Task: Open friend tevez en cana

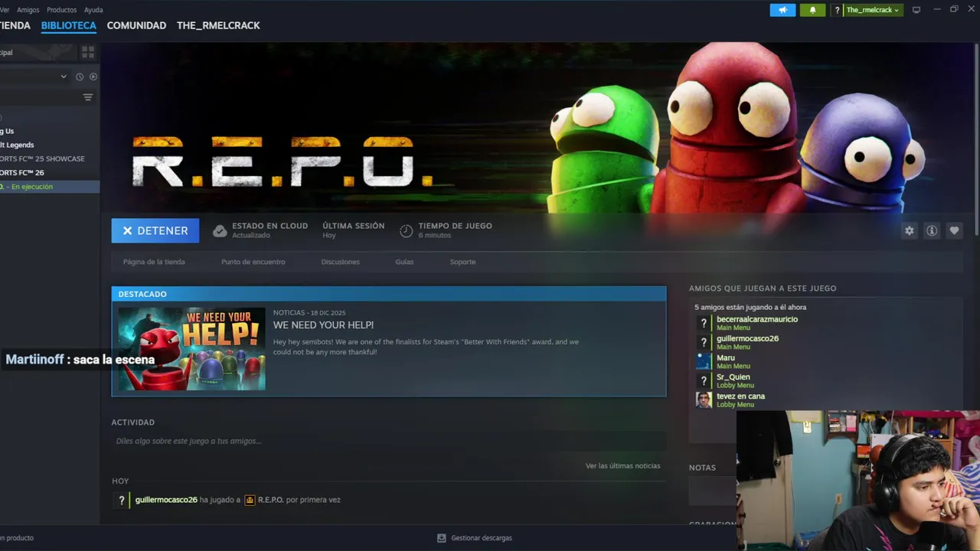Action: 740,396
